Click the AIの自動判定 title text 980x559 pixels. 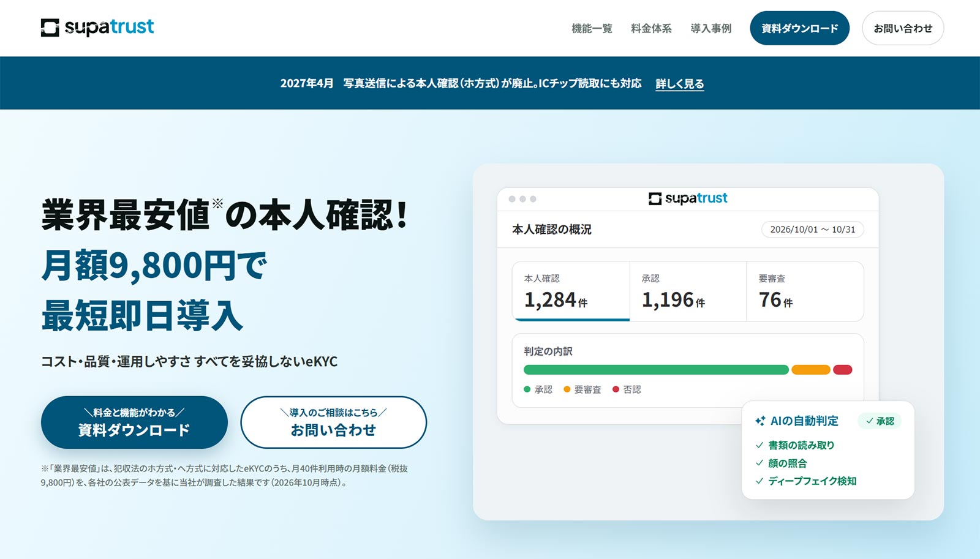pos(804,421)
